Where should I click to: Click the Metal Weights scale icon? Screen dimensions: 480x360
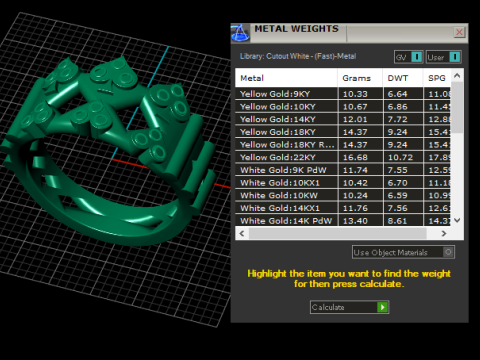point(240,33)
